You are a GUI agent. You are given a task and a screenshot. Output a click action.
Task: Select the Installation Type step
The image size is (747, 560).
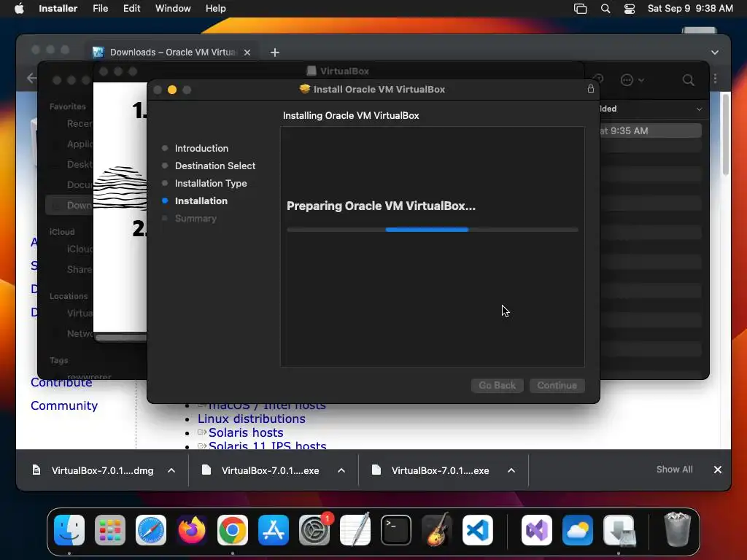(x=211, y=183)
